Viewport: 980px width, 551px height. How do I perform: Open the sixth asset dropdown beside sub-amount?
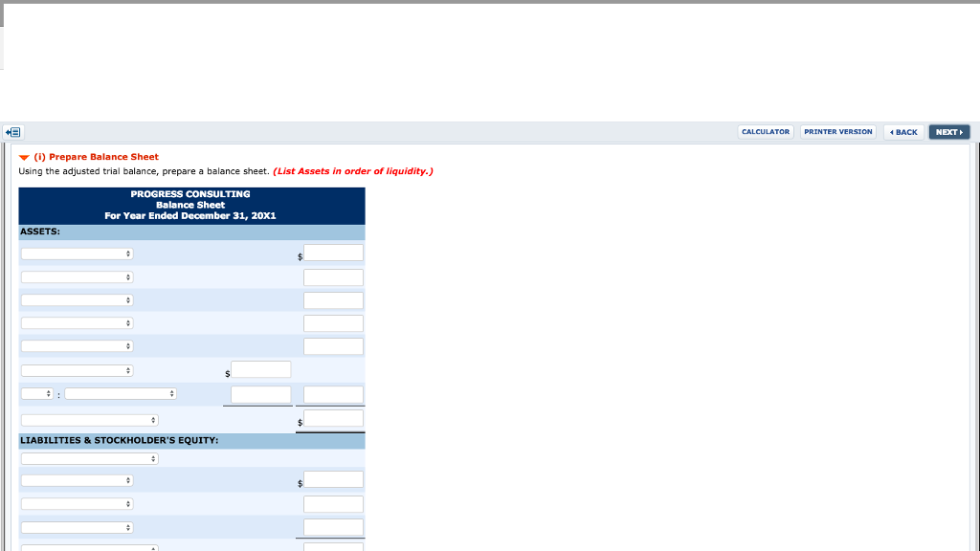tap(77, 370)
